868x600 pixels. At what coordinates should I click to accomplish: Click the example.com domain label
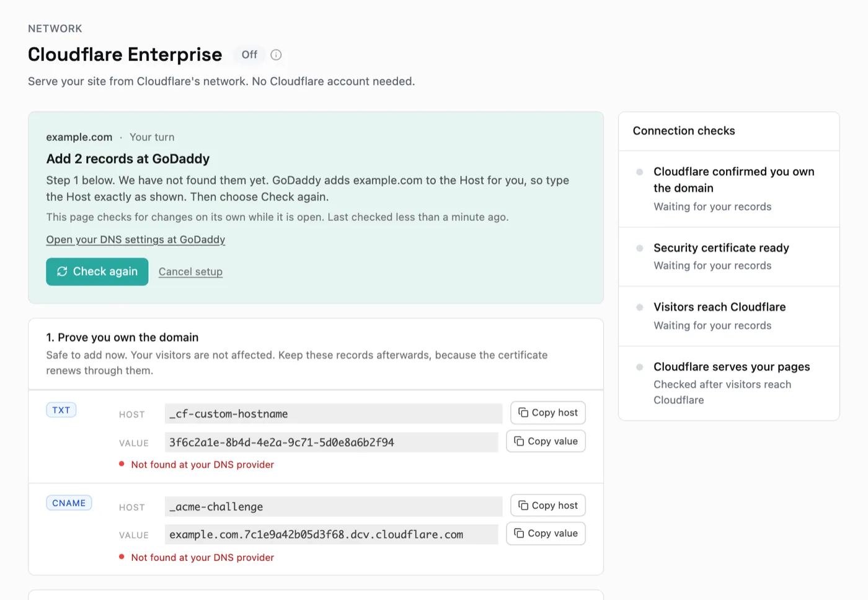coord(79,137)
